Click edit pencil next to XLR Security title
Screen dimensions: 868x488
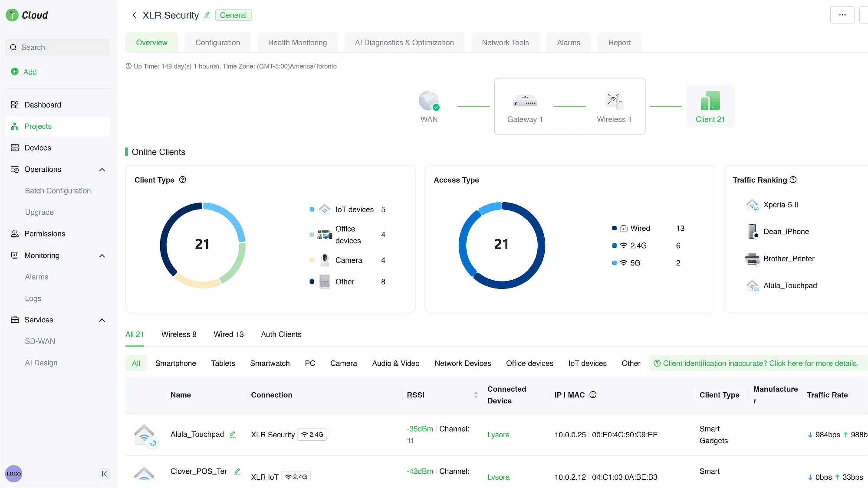[207, 15]
